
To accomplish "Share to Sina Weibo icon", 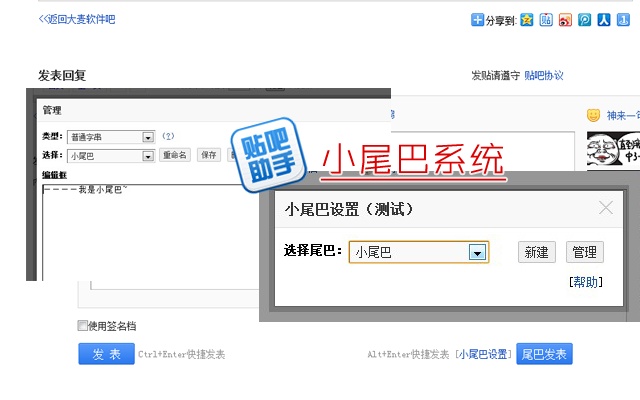I will [566, 20].
